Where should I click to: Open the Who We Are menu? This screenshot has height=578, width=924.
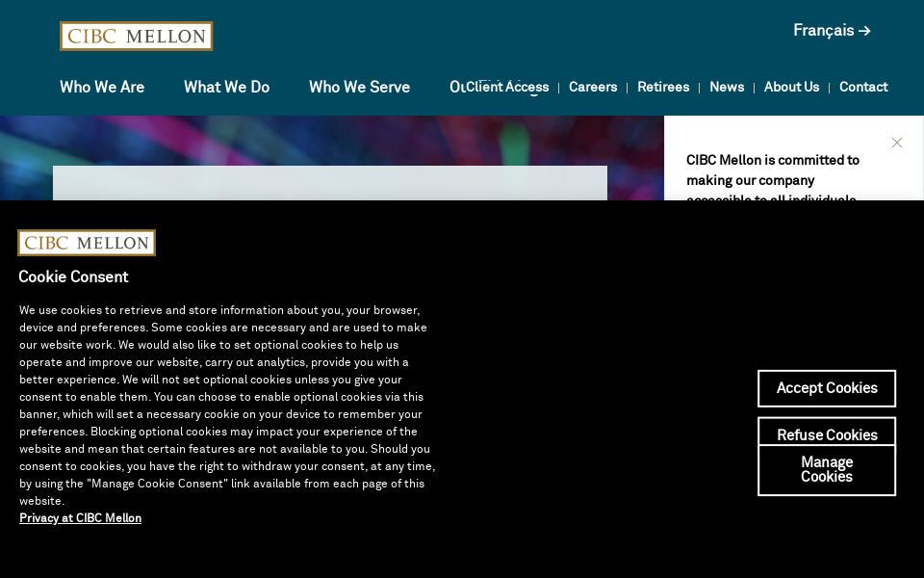point(102,87)
